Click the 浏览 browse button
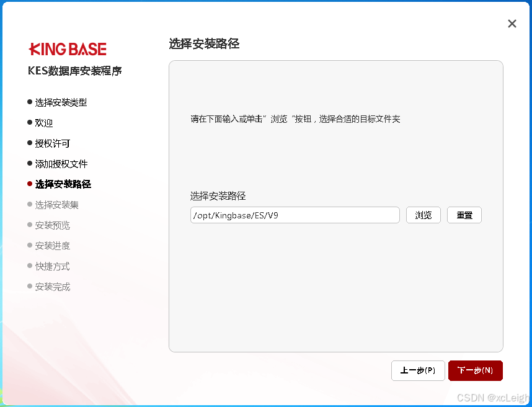 [x=423, y=215]
